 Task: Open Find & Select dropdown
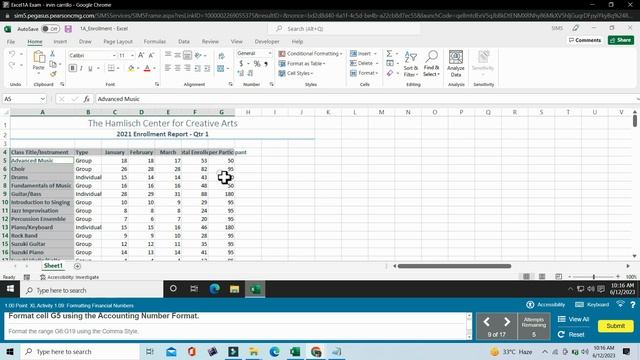pos(431,64)
